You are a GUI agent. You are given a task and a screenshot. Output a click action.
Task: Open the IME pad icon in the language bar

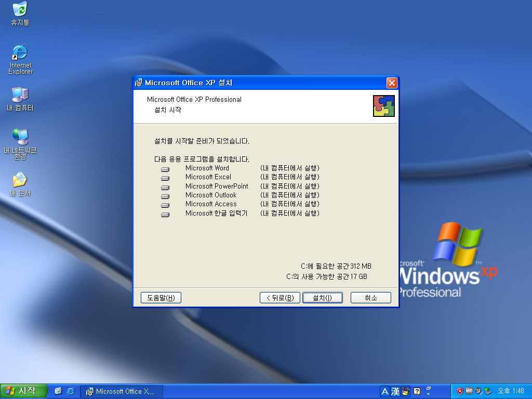pos(405,392)
